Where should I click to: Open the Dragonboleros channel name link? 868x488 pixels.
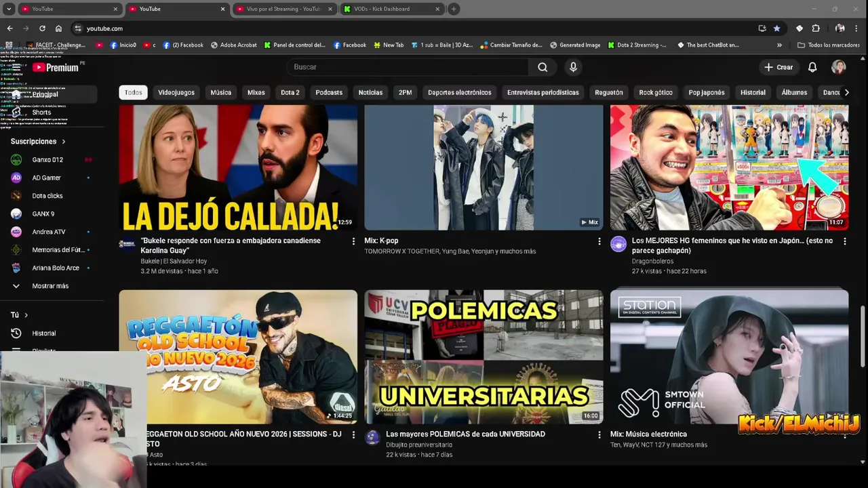point(652,261)
